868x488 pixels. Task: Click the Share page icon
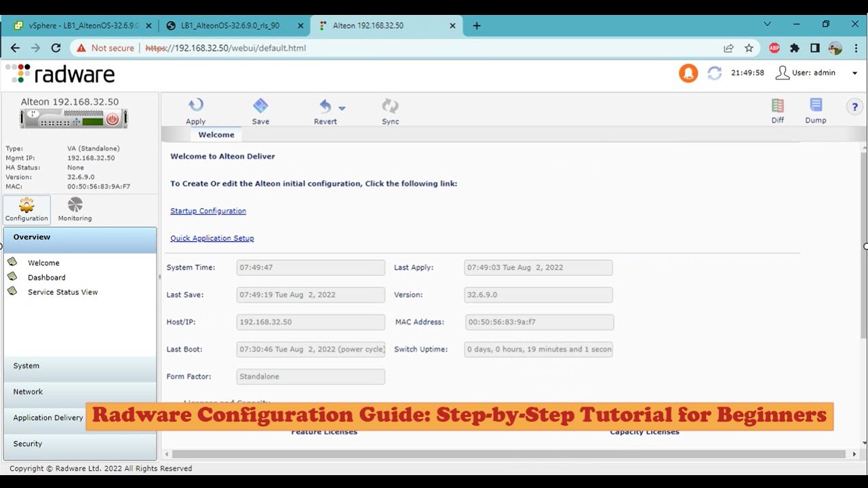[728, 48]
